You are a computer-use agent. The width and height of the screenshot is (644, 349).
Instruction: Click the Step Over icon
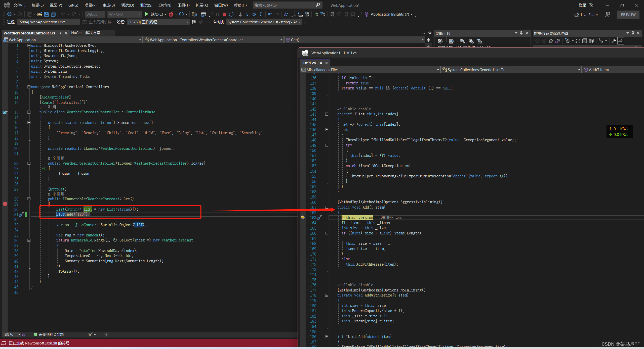pyautogui.click(x=254, y=14)
